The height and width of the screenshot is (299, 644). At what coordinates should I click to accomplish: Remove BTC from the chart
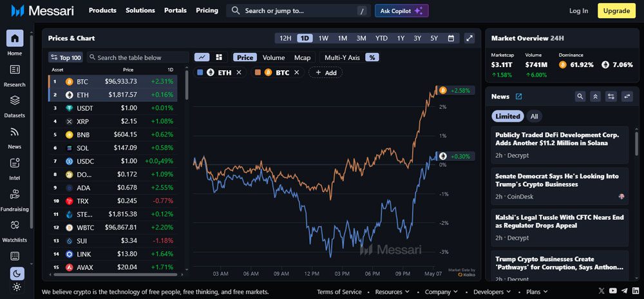(x=296, y=73)
